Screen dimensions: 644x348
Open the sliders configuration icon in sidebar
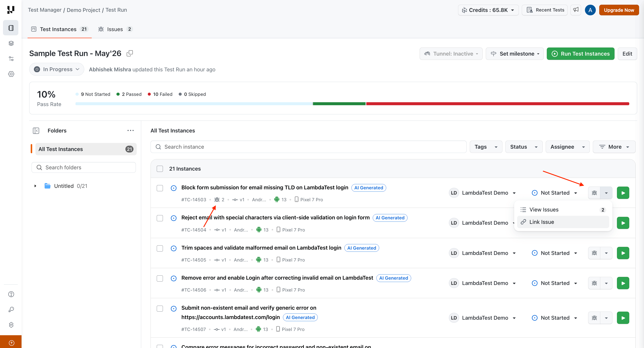click(x=11, y=59)
